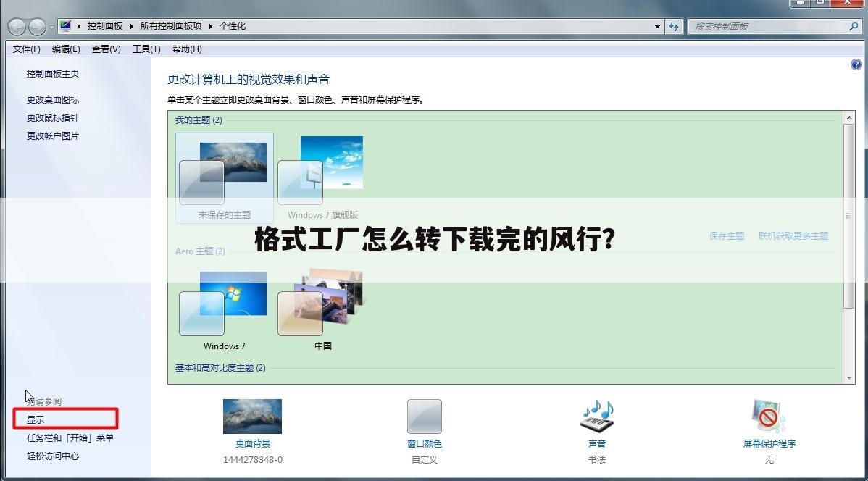Click the 基本和高对比度主题 (2) group header

coord(220,367)
